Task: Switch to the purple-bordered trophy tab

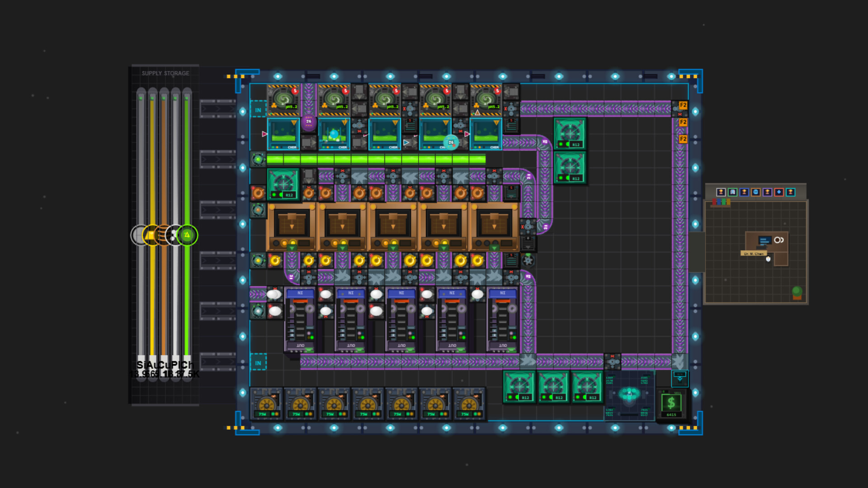Action: [x=766, y=192]
